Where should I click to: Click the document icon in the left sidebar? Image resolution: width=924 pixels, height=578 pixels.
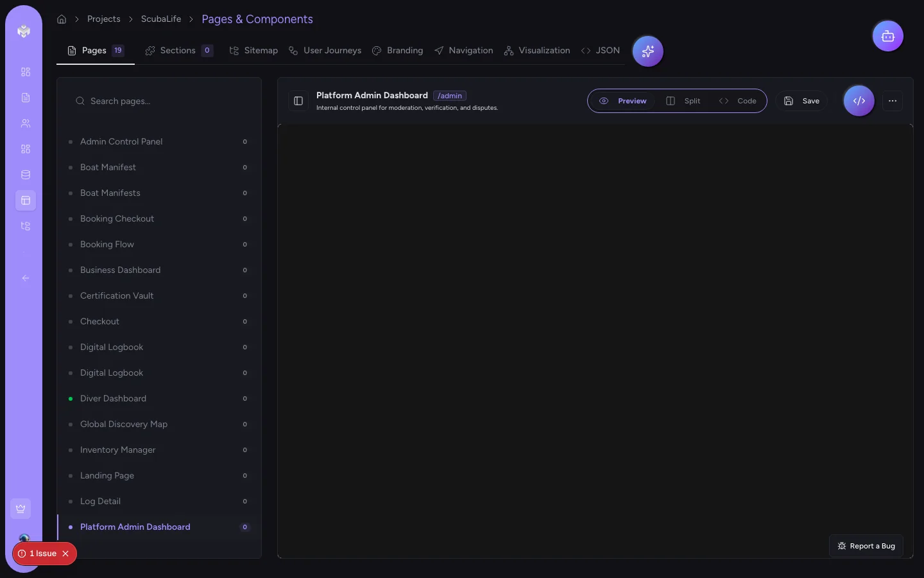pyautogui.click(x=25, y=98)
